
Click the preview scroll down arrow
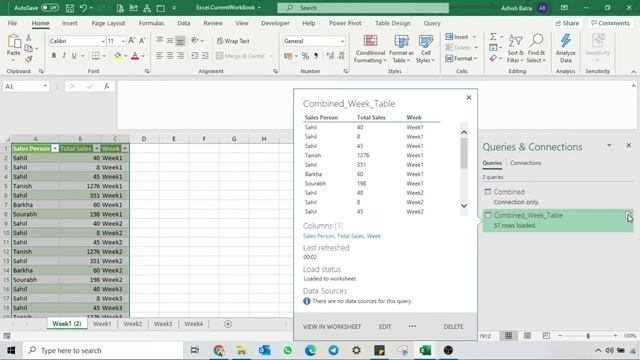[464, 206]
